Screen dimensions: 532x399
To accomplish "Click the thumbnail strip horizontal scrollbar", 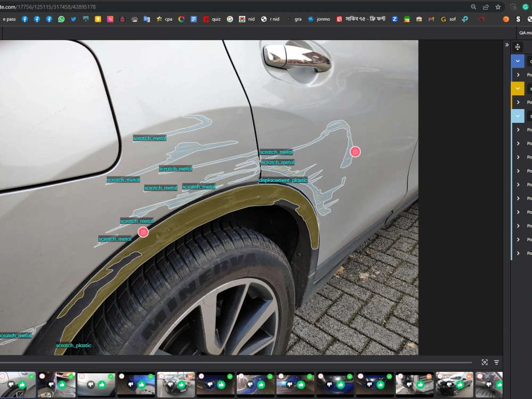I will (x=236, y=363).
